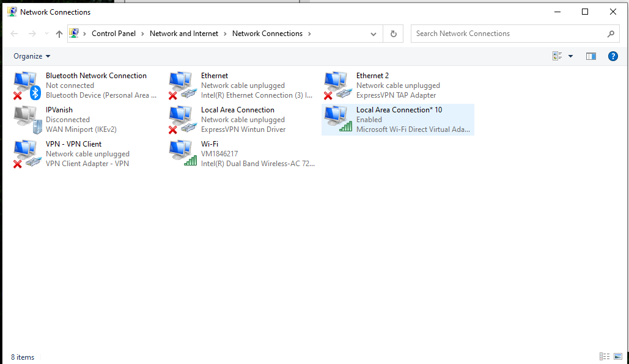Click 'Intel(R) Ethernet Connection (3) I...' text

pyautogui.click(x=257, y=95)
